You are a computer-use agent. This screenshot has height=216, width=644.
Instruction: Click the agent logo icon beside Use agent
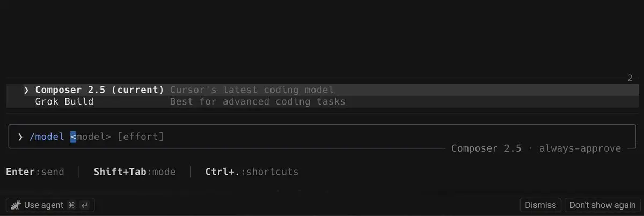click(16, 205)
